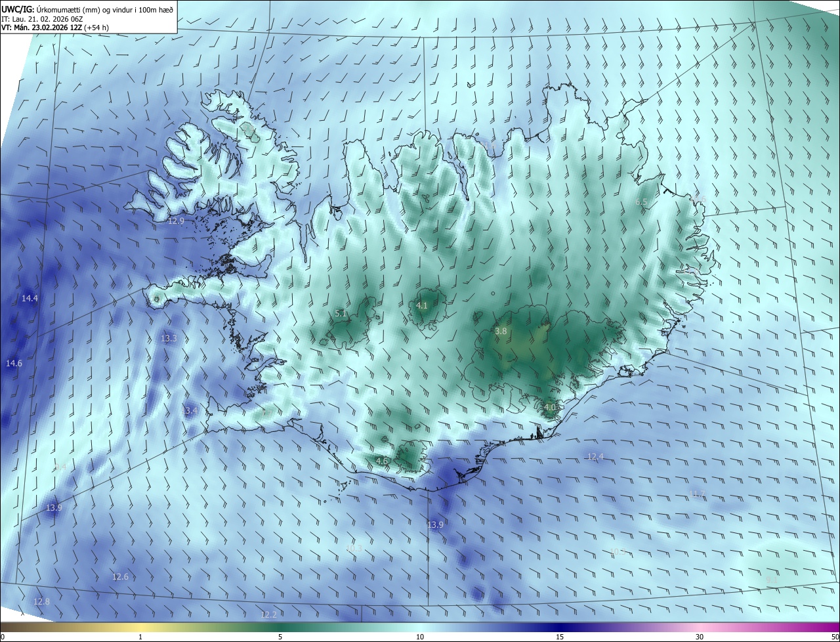
Task: Select the VT: Mán. 23.02.2026 12Z line
Action: [55, 28]
